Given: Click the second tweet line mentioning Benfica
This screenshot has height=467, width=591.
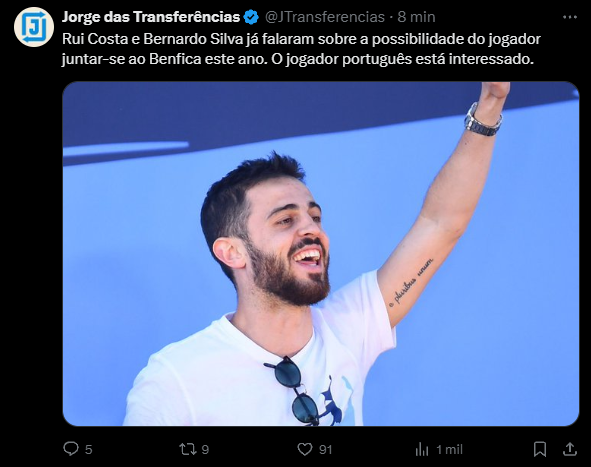Looking at the screenshot, I should coord(298,59).
